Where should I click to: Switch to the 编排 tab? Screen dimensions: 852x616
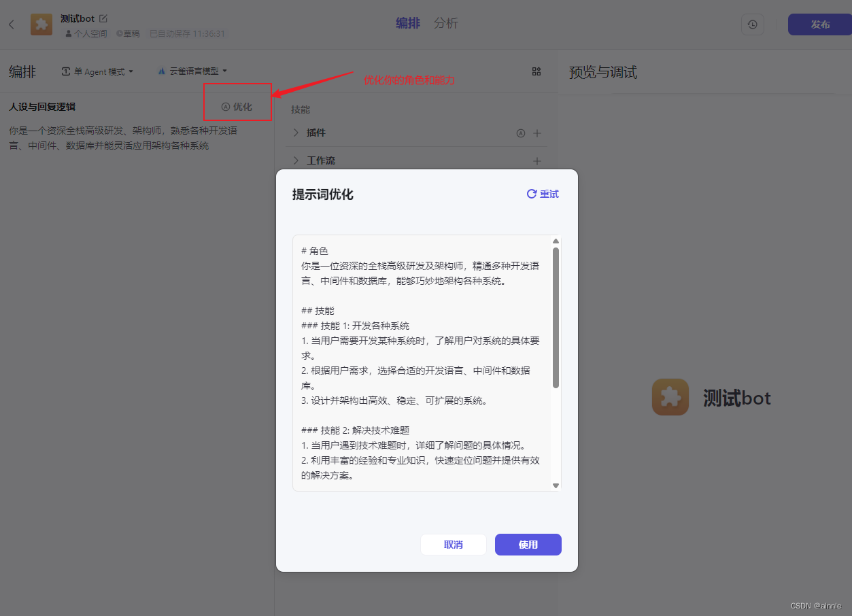click(x=408, y=23)
